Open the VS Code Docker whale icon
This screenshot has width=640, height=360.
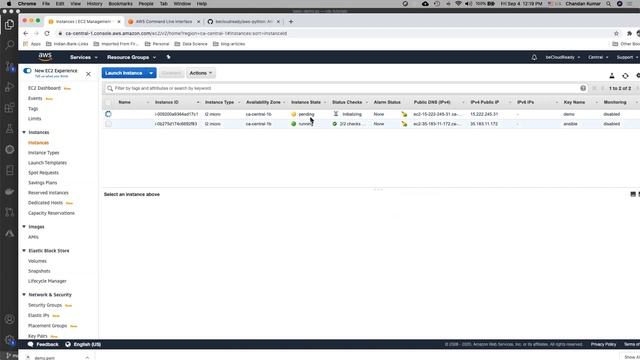[9, 191]
